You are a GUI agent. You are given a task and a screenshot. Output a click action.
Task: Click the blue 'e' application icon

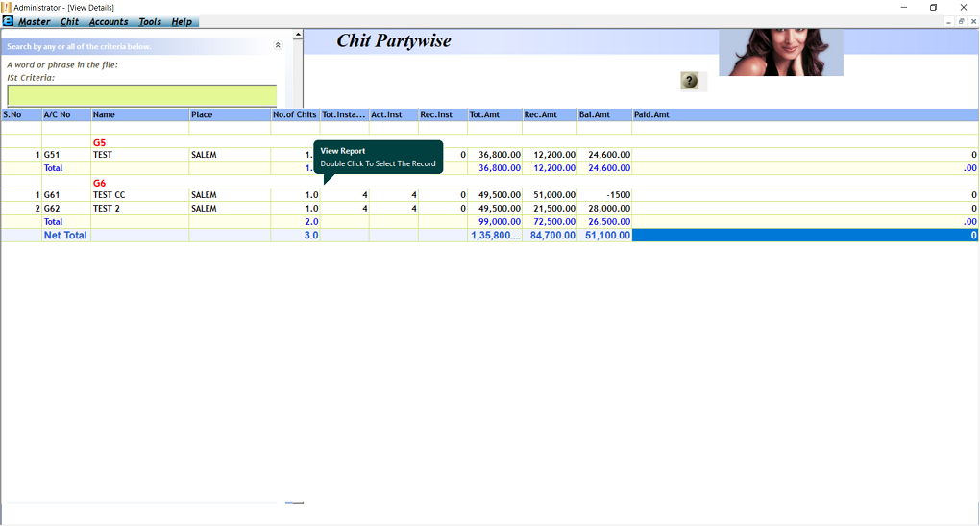9,21
